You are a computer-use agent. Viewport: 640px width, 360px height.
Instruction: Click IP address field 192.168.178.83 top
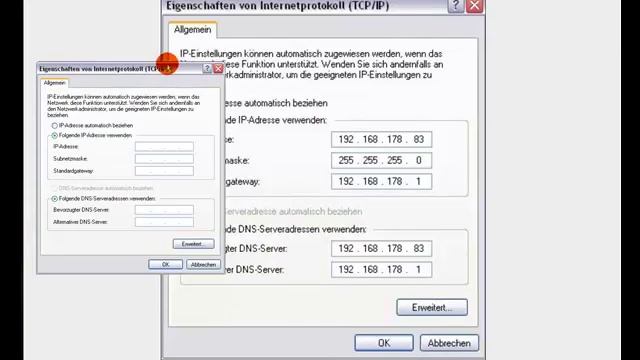381,140
